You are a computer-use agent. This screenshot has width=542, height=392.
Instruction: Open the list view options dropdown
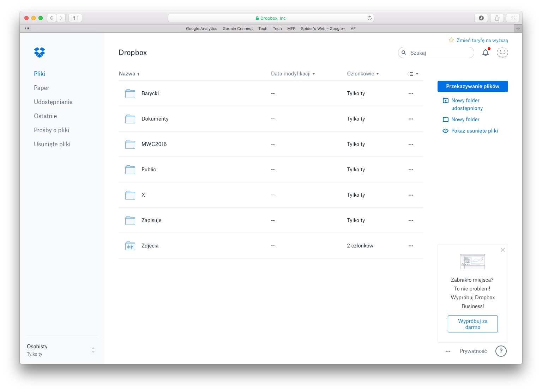coord(413,74)
